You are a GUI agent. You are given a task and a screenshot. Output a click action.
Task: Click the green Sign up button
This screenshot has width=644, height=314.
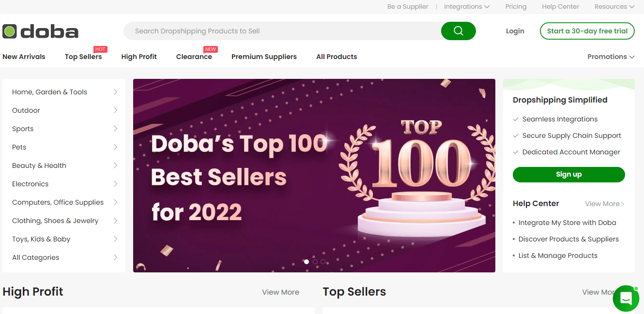click(568, 175)
